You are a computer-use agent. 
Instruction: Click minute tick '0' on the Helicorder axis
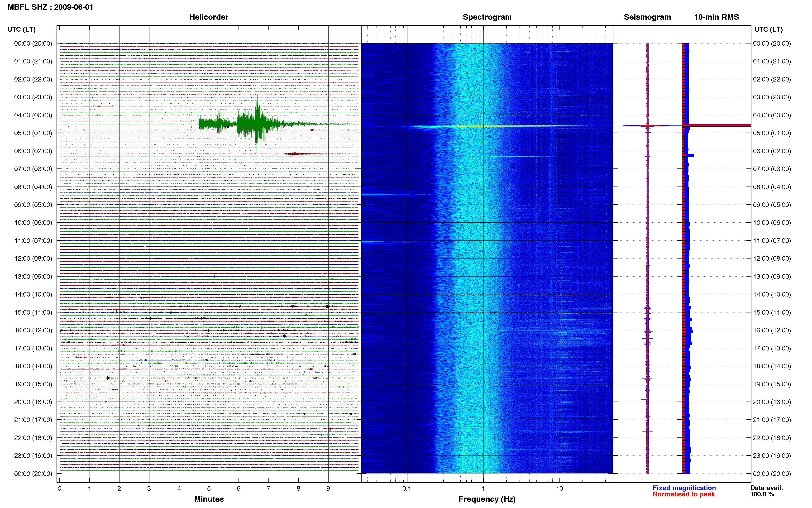pos(59,489)
